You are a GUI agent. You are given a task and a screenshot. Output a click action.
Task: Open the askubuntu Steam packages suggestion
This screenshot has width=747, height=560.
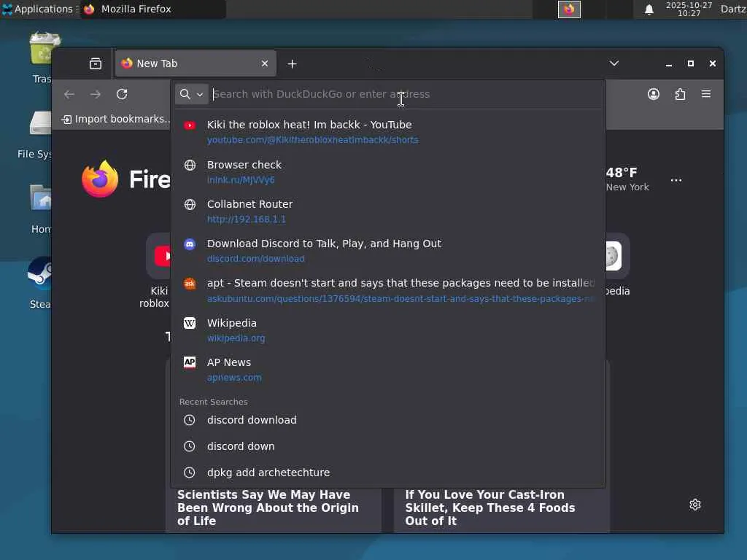click(388, 290)
